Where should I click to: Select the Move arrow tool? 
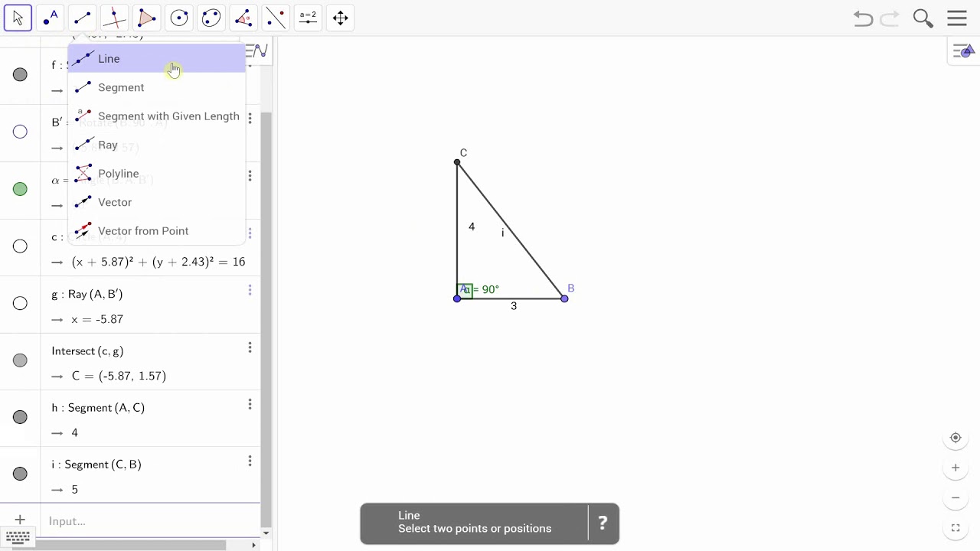(x=18, y=18)
